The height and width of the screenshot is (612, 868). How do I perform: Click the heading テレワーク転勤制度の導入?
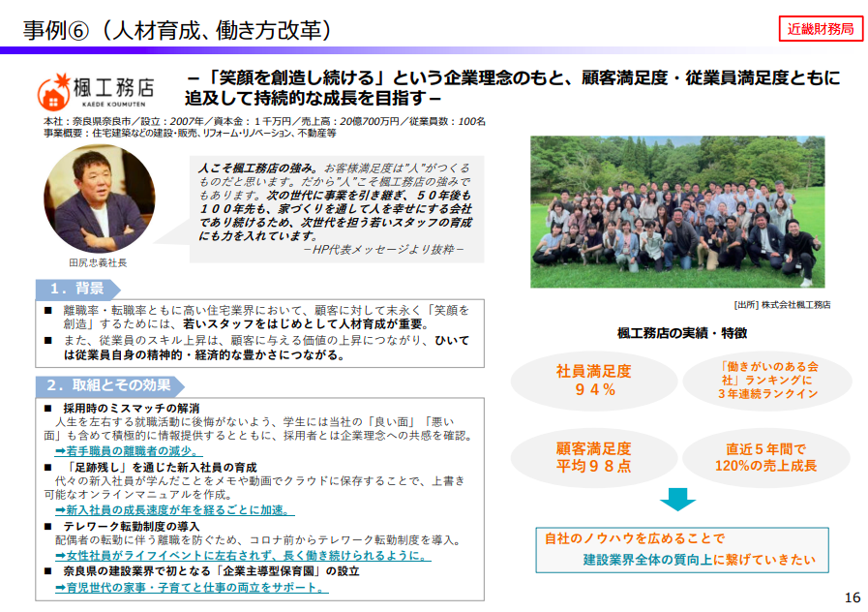click(132, 526)
